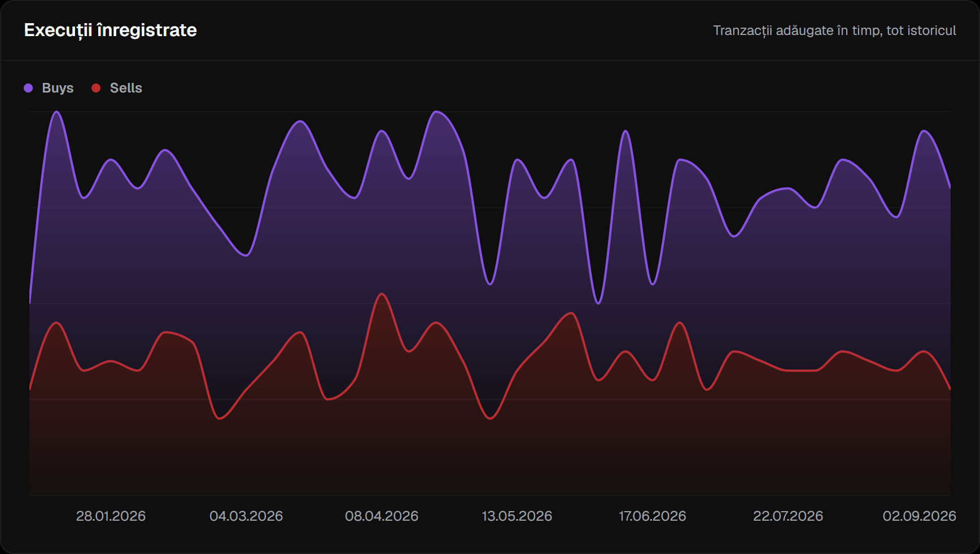
Task: Toggle the Sells series in the legend
Action: click(117, 88)
